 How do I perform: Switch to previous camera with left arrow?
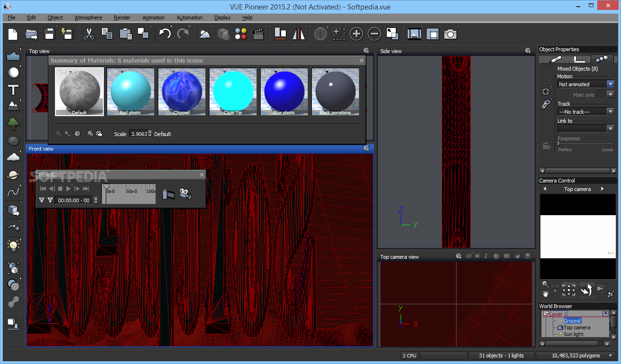click(x=545, y=189)
